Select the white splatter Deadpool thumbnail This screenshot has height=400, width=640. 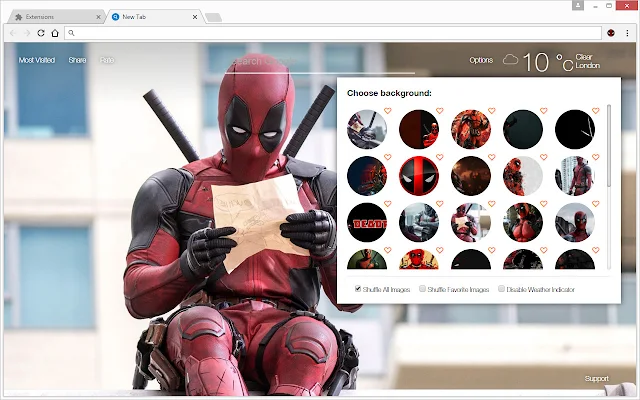[523, 176]
